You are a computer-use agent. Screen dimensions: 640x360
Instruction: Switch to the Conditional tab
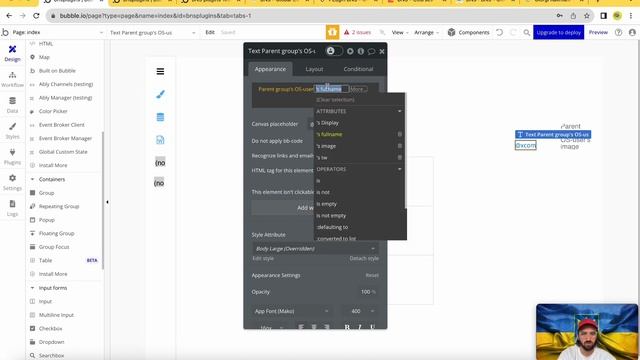tap(358, 69)
